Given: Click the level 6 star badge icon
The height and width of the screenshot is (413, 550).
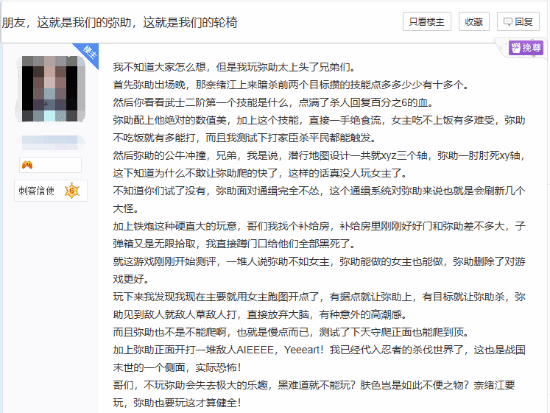Looking at the screenshot, I should coord(72,191).
